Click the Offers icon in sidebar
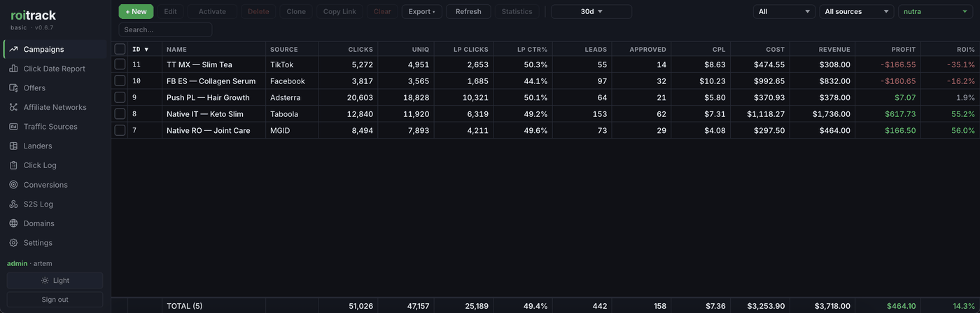980x313 pixels. click(13, 88)
